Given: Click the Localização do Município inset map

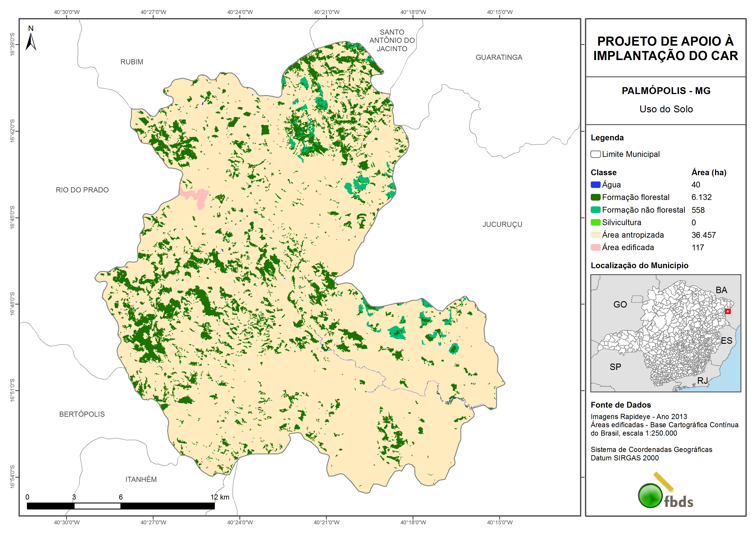Looking at the screenshot, I should tap(666, 333).
